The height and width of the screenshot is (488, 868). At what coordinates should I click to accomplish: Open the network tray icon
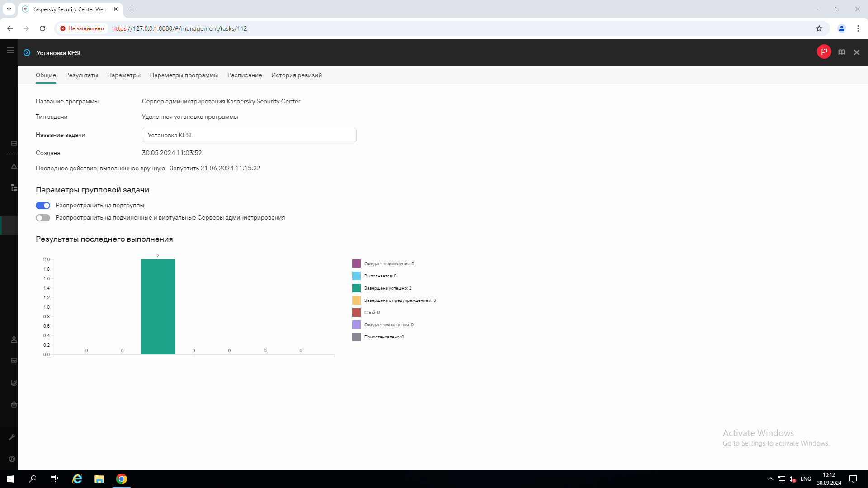pyautogui.click(x=781, y=479)
